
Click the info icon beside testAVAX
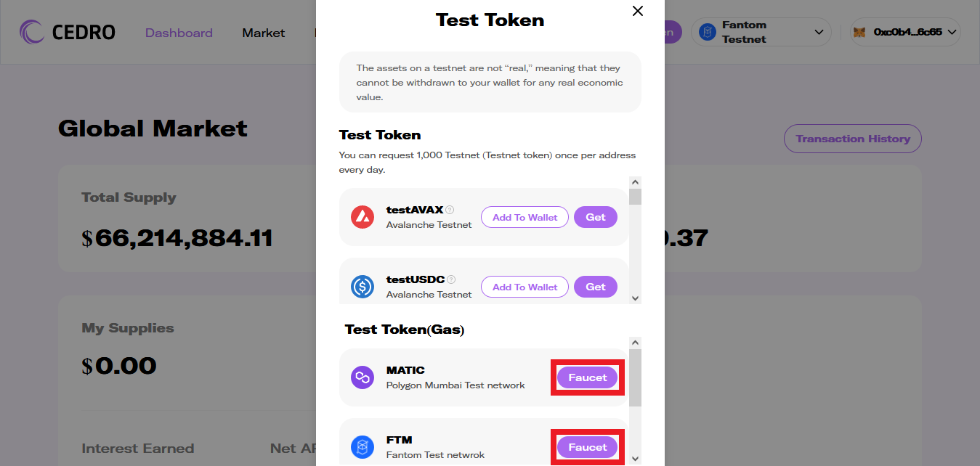(x=450, y=210)
